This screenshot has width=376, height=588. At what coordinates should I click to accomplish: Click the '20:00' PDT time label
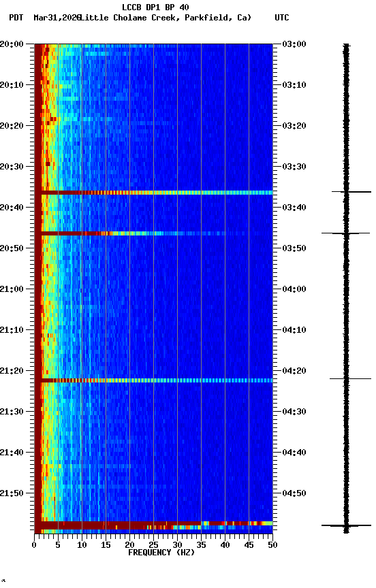click(12, 44)
